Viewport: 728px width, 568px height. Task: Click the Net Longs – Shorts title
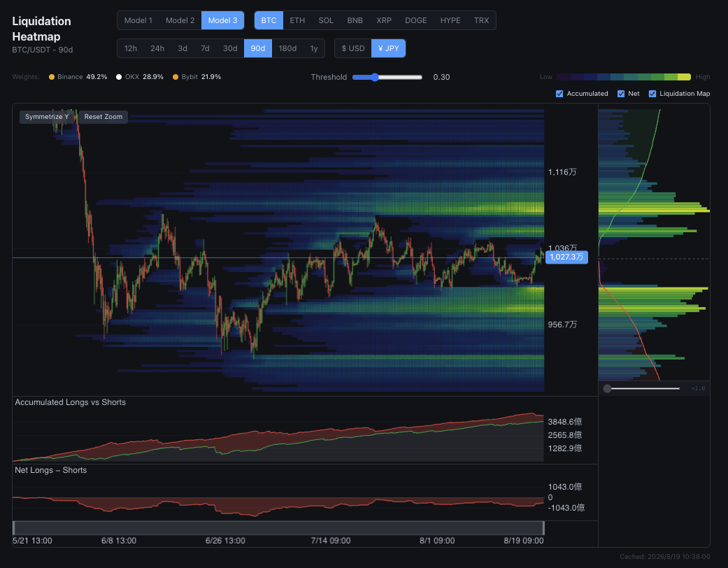(x=50, y=470)
